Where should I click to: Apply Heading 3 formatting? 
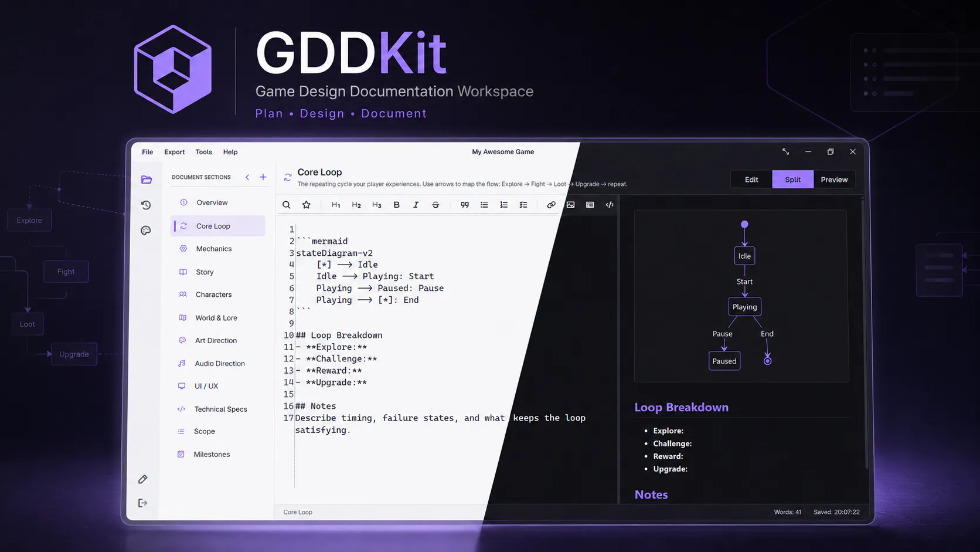[x=376, y=205]
